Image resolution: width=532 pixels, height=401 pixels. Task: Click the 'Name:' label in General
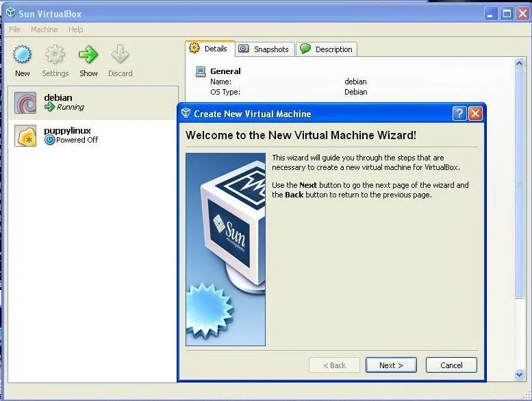coord(221,82)
